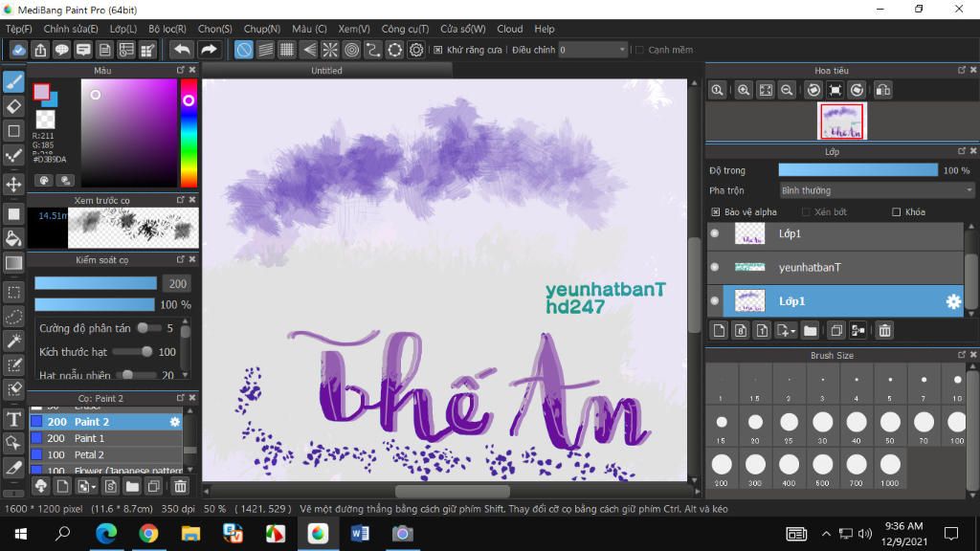Hide the topmost Lớp1 layer
Screen dimensions: 980x551
(715, 233)
